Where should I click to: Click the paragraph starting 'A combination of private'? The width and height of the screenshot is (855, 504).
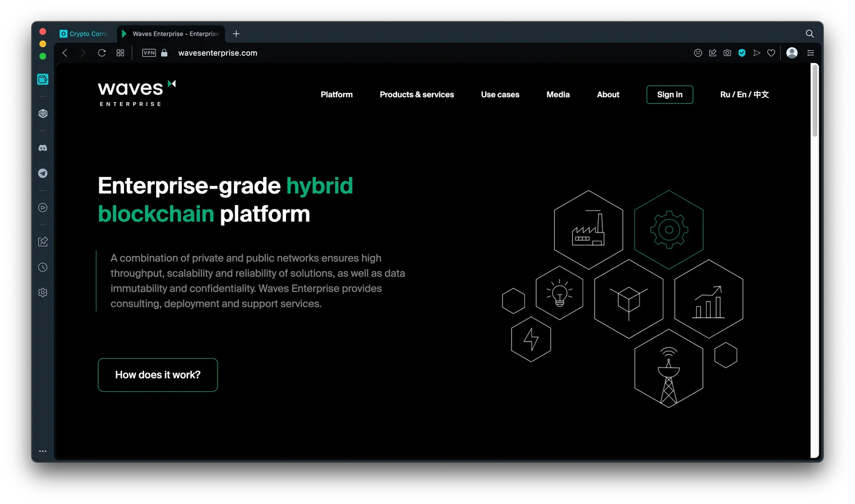pos(258,281)
